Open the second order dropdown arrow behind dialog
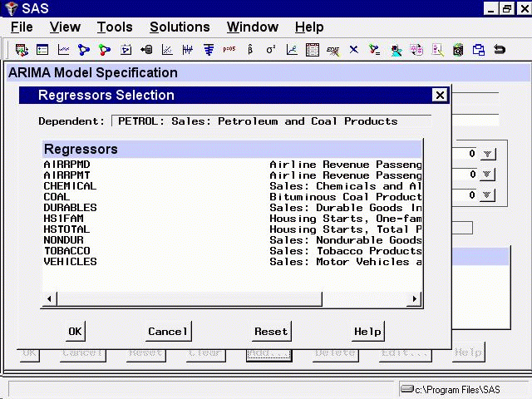Image resolution: width=532 pixels, height=399 pixels. [x=487, y=175]
